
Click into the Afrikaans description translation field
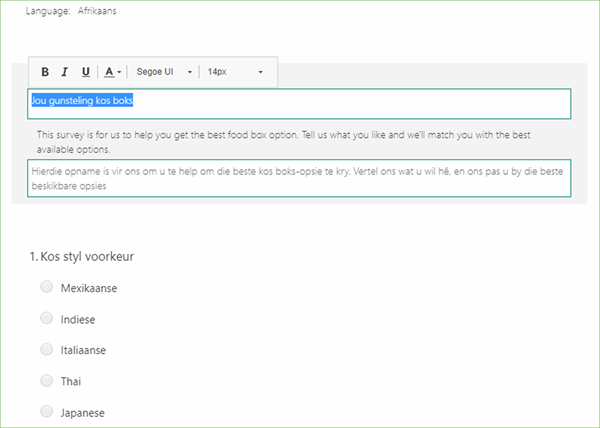pos(298,179)
